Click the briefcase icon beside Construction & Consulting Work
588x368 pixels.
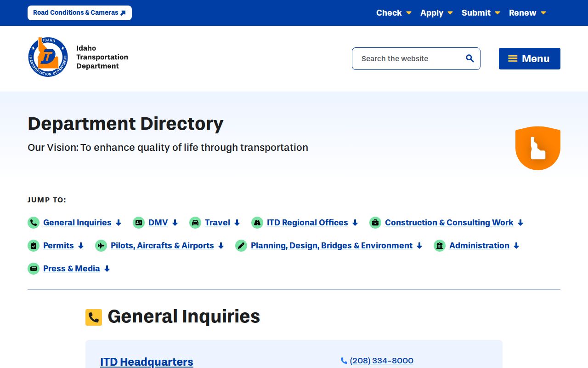click(375, 223)
